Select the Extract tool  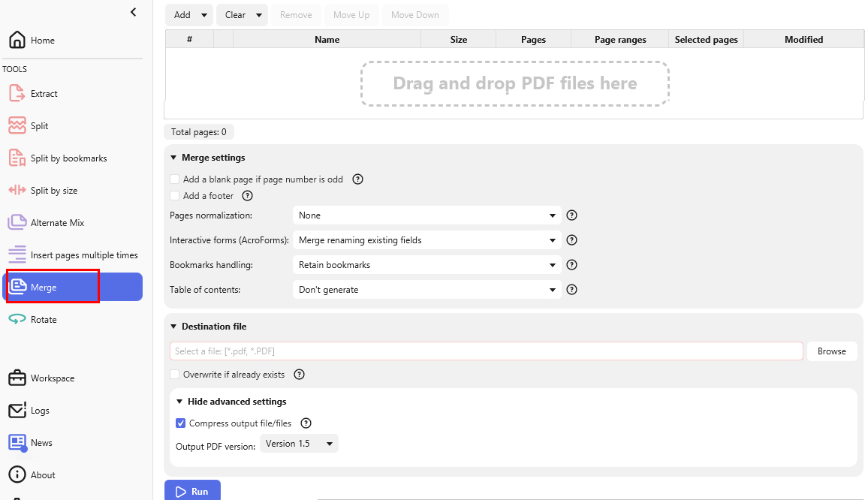tap(45, 93)
